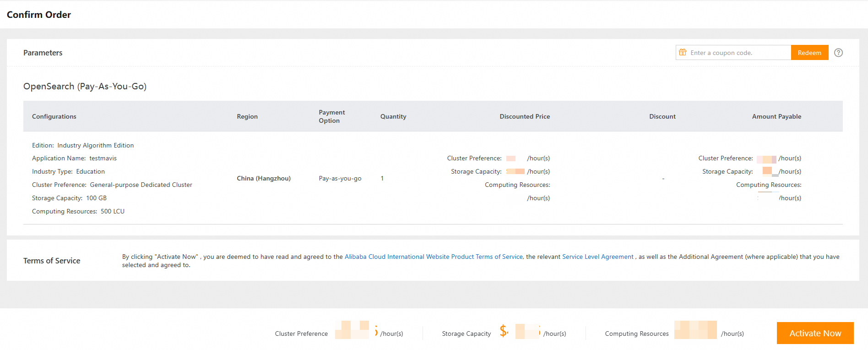This screenshot has height=350, width=868.
Task: Click the China (Hangzhou) region cell
Action: 264,178
